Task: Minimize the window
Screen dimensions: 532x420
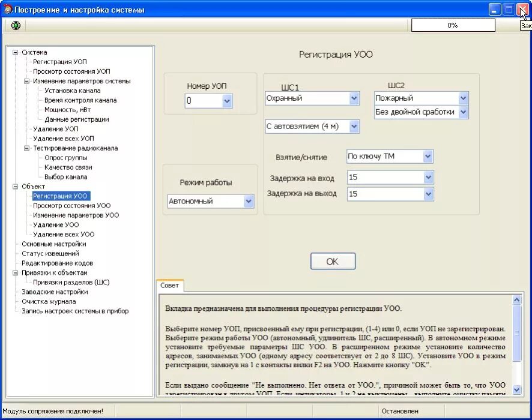Action: [x=495, y=10]
